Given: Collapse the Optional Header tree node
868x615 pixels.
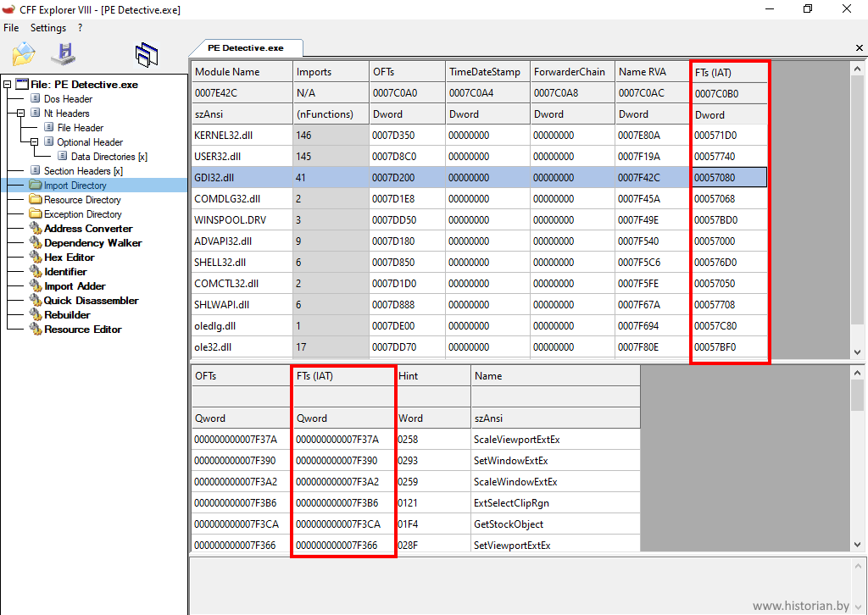Looking at the screenshot, I should click(x=35, y=142).
